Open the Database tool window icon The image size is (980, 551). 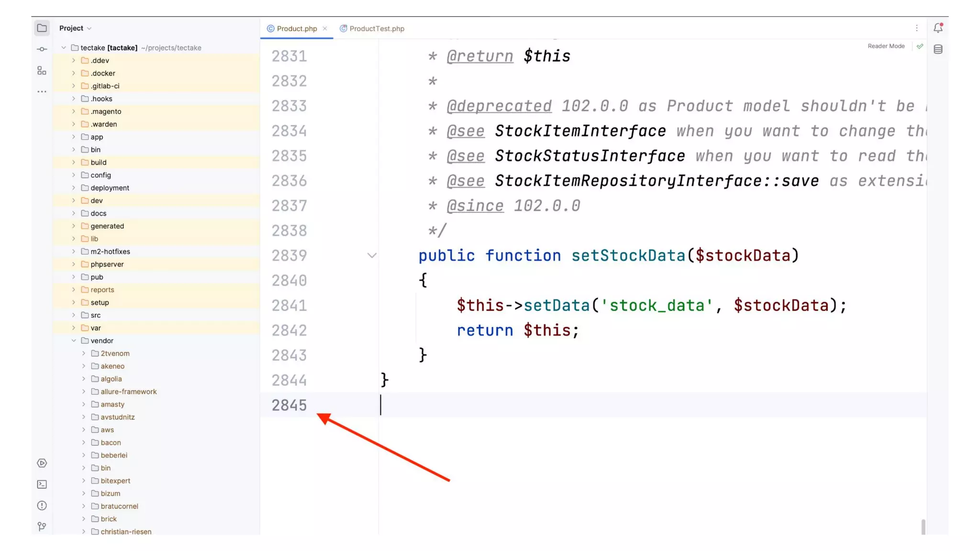click(938, 49)
